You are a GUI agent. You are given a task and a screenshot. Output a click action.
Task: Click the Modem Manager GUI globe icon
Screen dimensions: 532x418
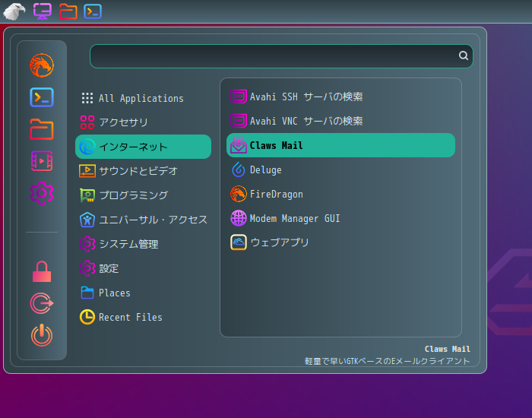click(x=239, y=218)
